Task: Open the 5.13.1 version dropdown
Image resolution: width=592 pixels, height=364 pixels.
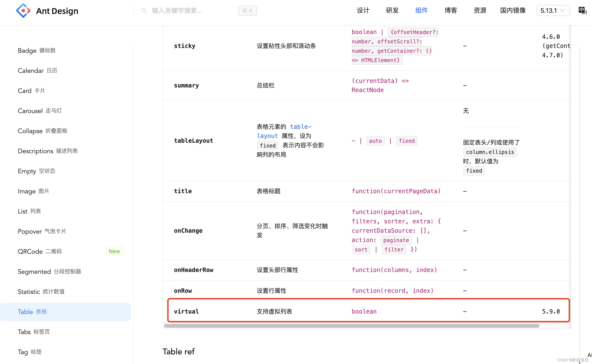Action: (x=553, y=11)
